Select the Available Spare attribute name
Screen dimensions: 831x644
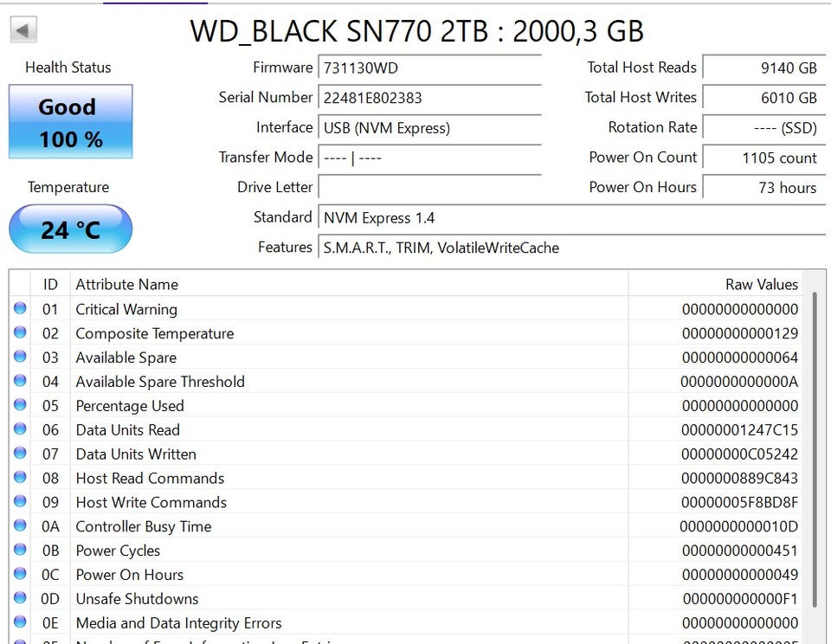click(x=126, y=357)
